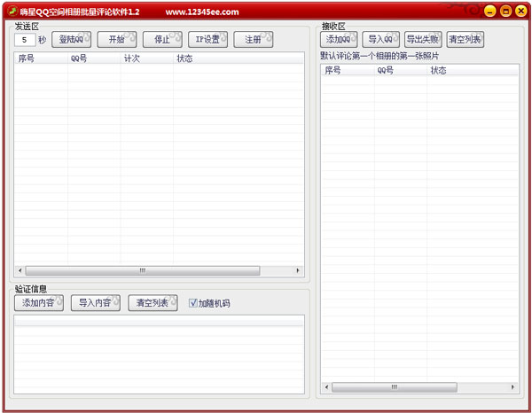
Task: Click 导入QQ import button
Action: point(380,39)
